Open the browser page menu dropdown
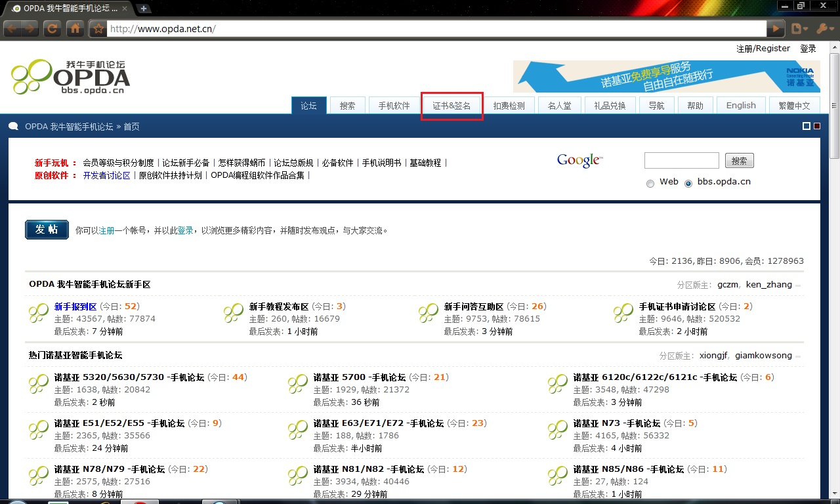Viewport: 840px width, 504px height. pos(799,29)
